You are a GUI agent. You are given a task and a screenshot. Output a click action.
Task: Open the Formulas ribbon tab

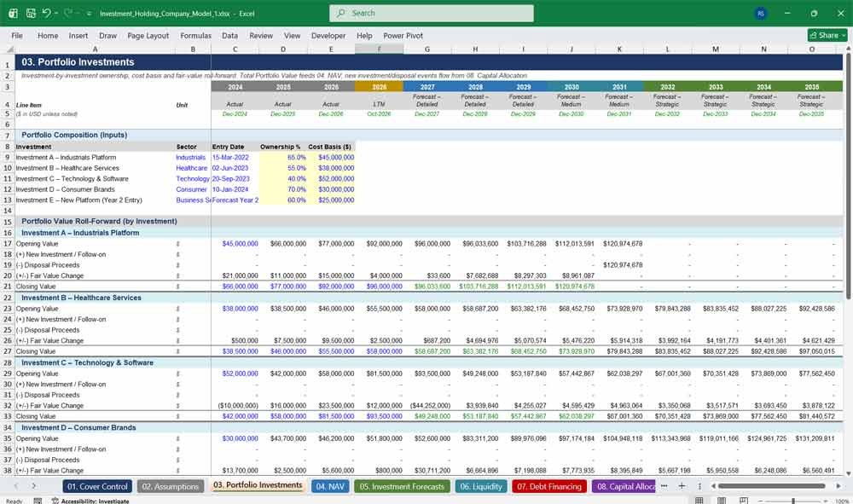[195, 35]
